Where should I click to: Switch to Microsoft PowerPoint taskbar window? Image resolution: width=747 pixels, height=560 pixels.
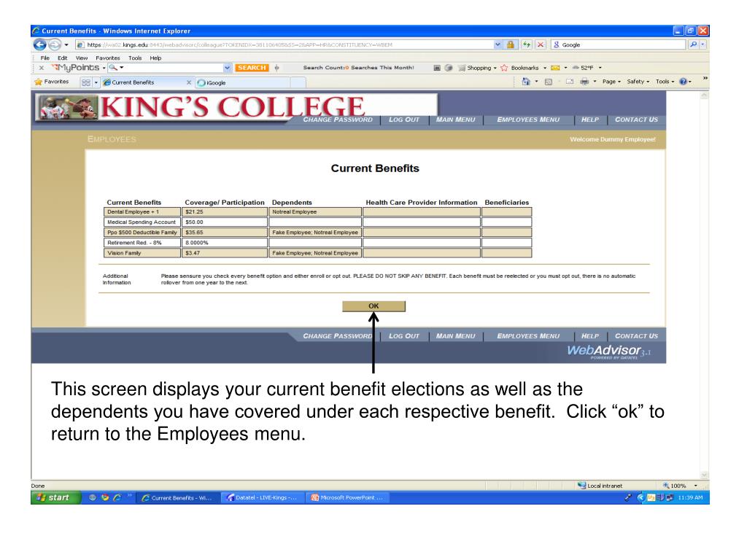(x=347, y=497)
